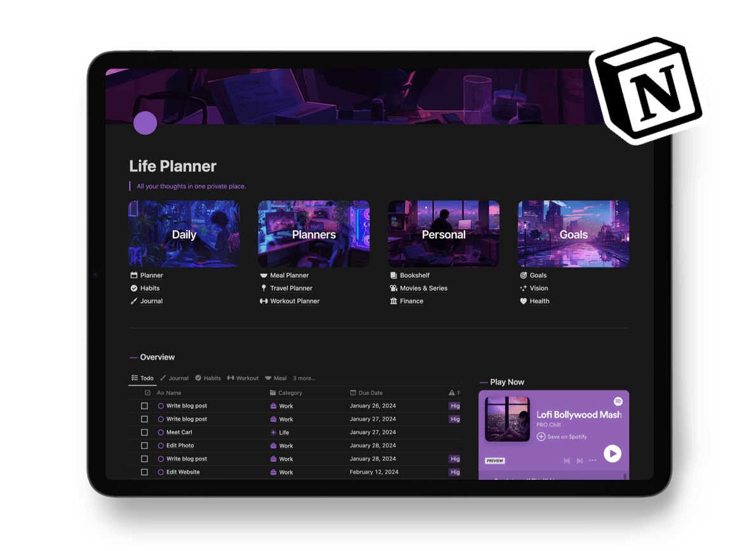Skip to next track in Spotify player
This screenshot has height=551, width=756.
(x=579, y=461)
